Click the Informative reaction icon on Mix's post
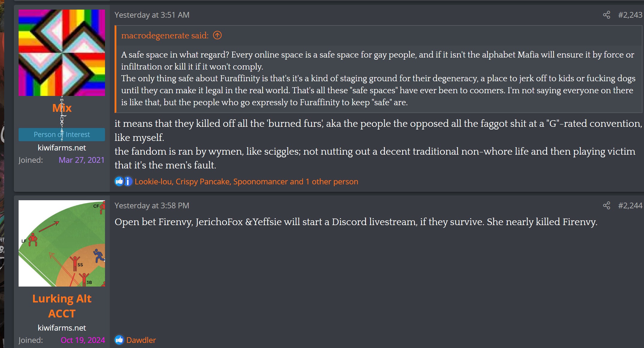The height and width of the screenshot is (348, 644). [128, 181]
